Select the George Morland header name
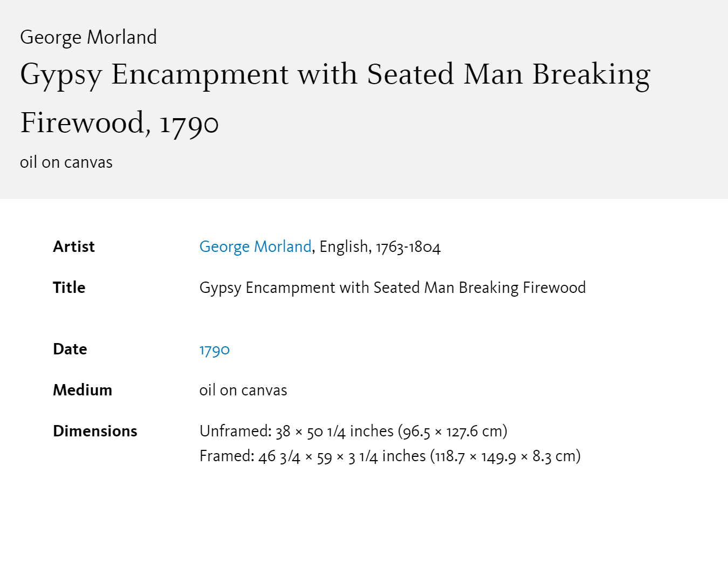This screenshot has height=575, width=728. pos(88,37)
